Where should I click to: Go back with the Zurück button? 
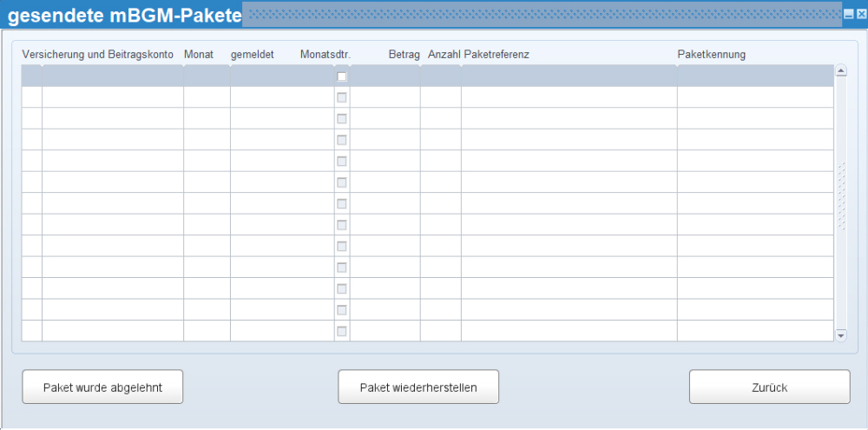pos(769,387)
